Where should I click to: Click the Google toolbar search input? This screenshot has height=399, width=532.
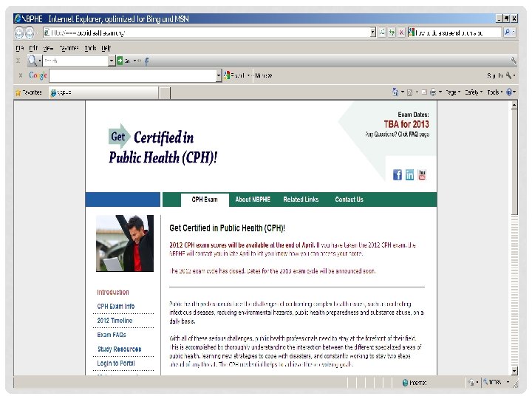click(133, 75)
